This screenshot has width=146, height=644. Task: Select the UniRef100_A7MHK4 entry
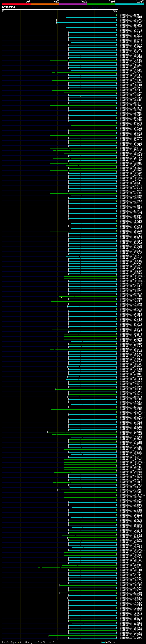point(131,369)
